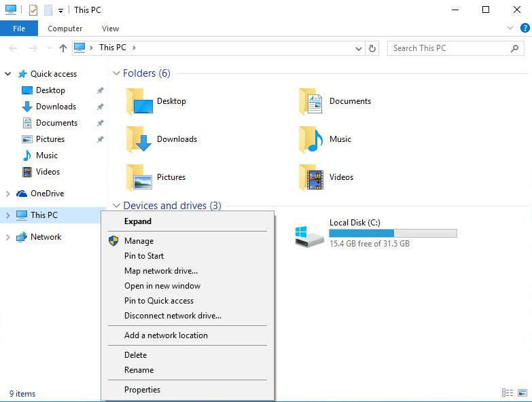Choose Manage from the context menu
Viewport: 532px width, 402px height.
pos(139,241)
